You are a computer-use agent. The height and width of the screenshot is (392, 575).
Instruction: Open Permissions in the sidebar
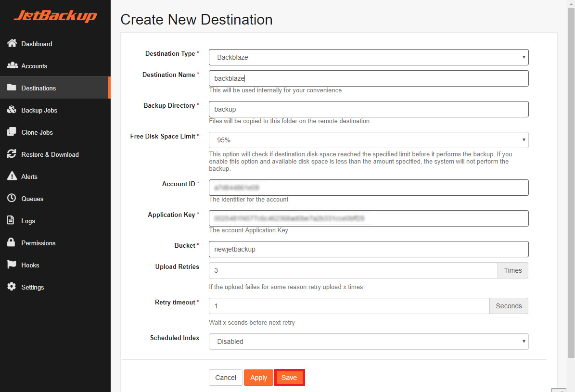point(55,243)
